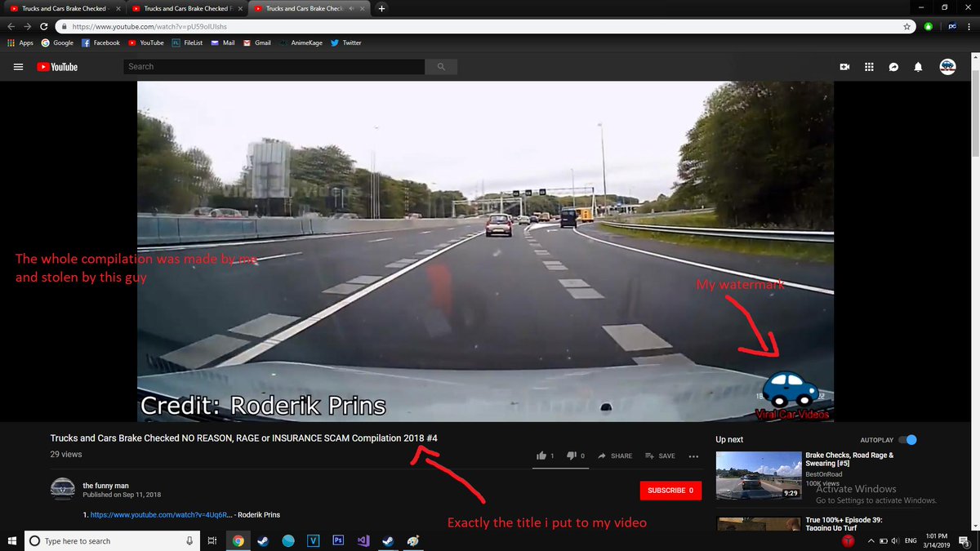This screenshot has height=551, width=980.
Task: Click the ENG language indicator
Action: pos(911,540)
